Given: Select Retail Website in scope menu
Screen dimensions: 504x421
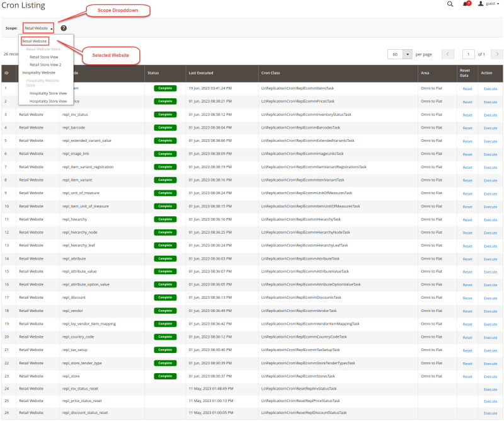Looking at the screenshot, I should (35, 41).
